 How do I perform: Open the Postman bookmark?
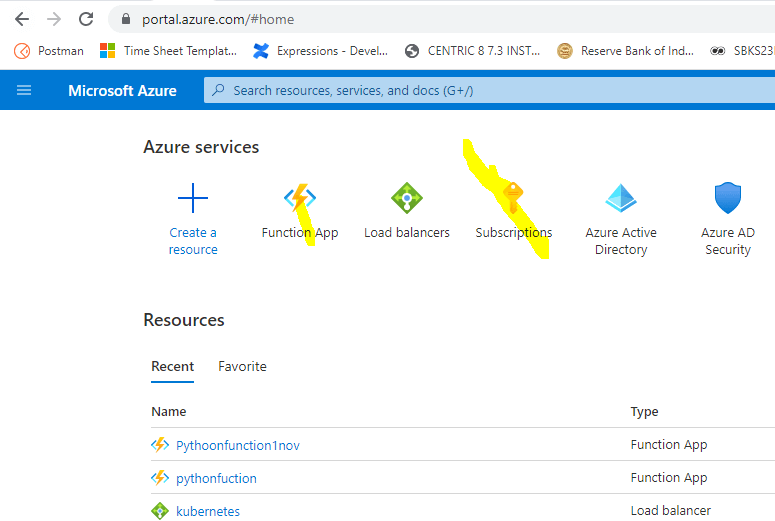click(49, 51)
